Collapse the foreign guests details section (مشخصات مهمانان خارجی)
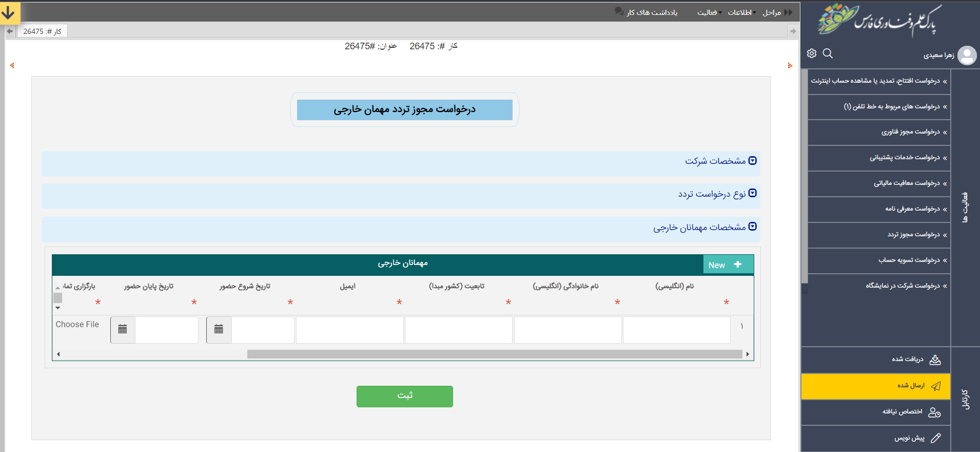Viewport: 980px width, 452px height. (752, 227)
